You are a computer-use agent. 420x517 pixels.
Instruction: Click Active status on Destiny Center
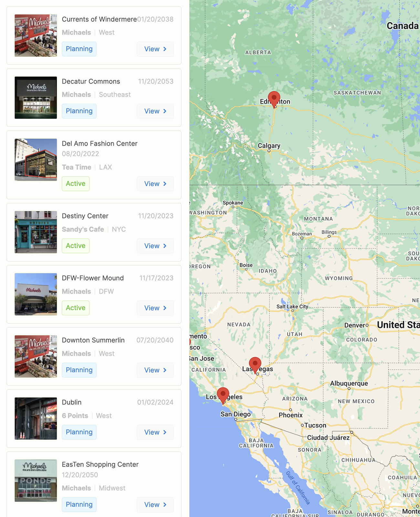(76, 246)
